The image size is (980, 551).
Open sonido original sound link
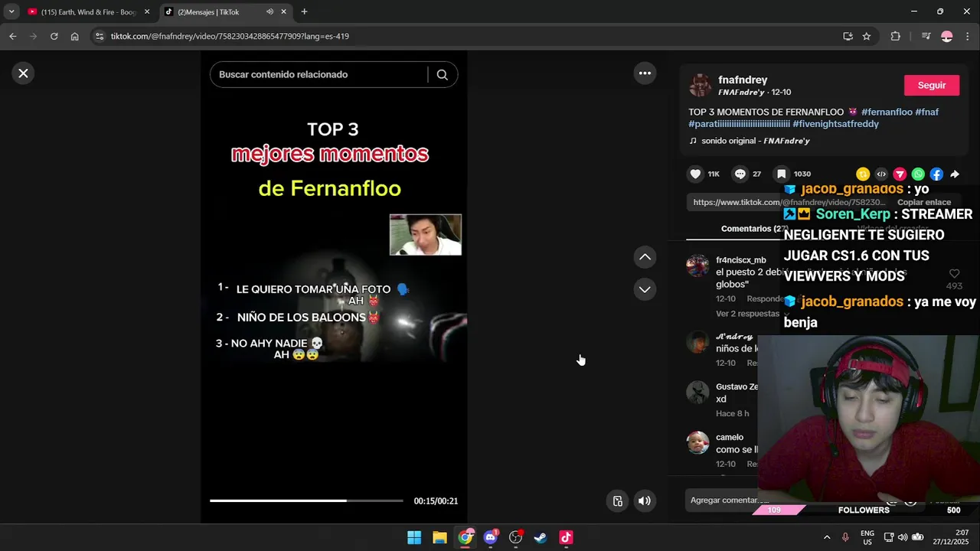[x=756, y=141]
